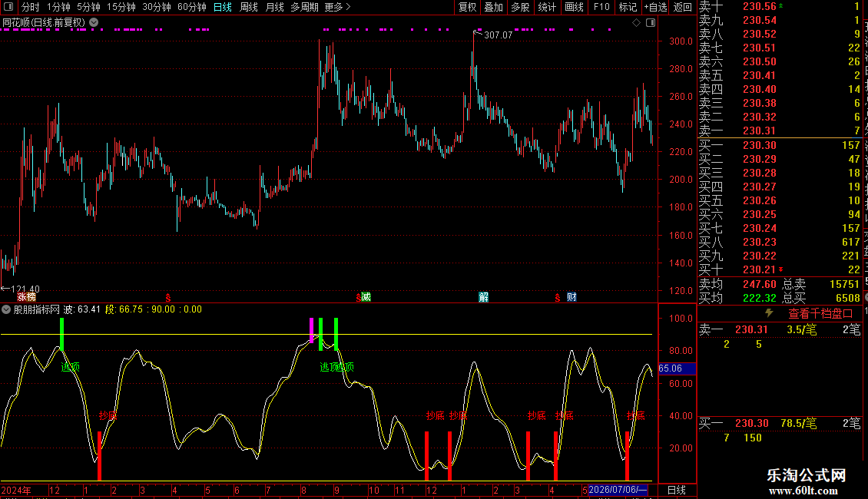Click the 买均 222.32 value
The height and width of the screenshot is (499, 868).
760,298
